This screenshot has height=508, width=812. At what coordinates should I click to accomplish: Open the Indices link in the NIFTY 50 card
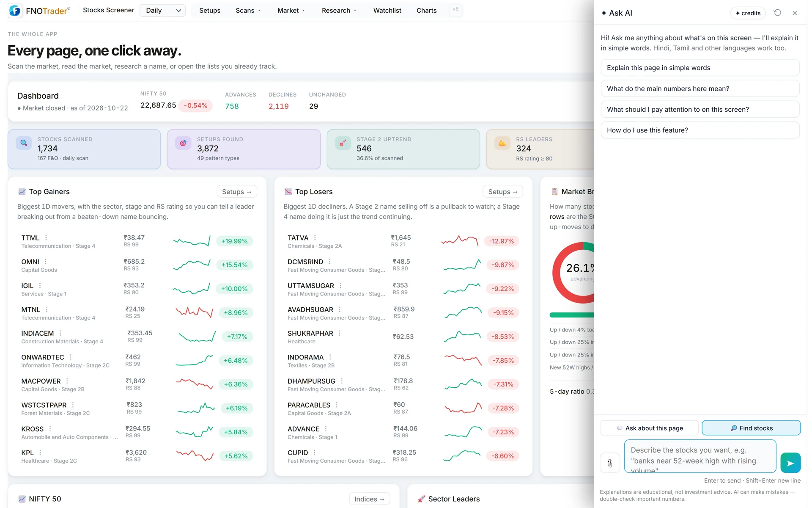pos(370,499)
